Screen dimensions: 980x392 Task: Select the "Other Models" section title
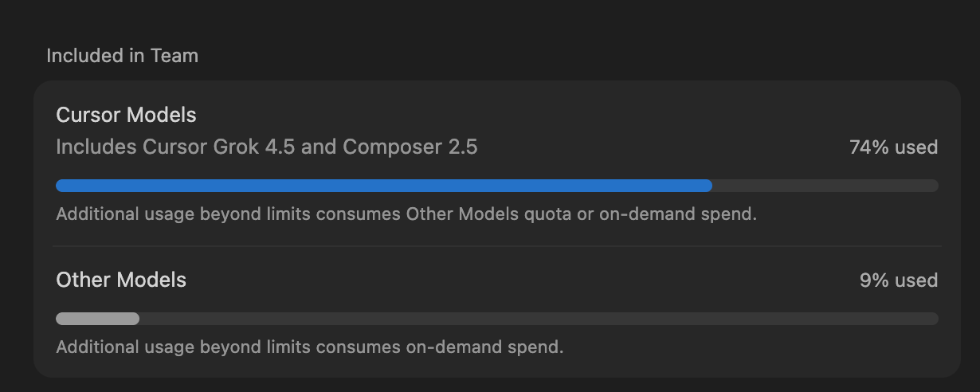[121, 280]
